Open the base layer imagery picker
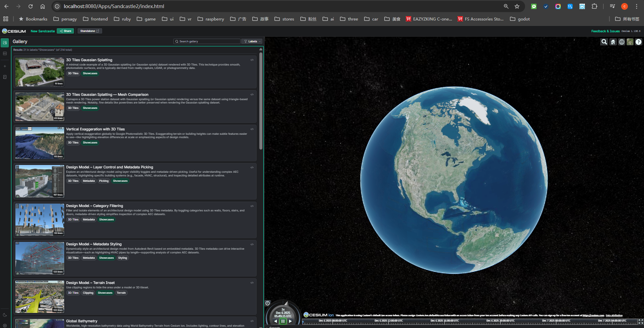The width and height of the screenshot is (644, 328). click(630, 42)
